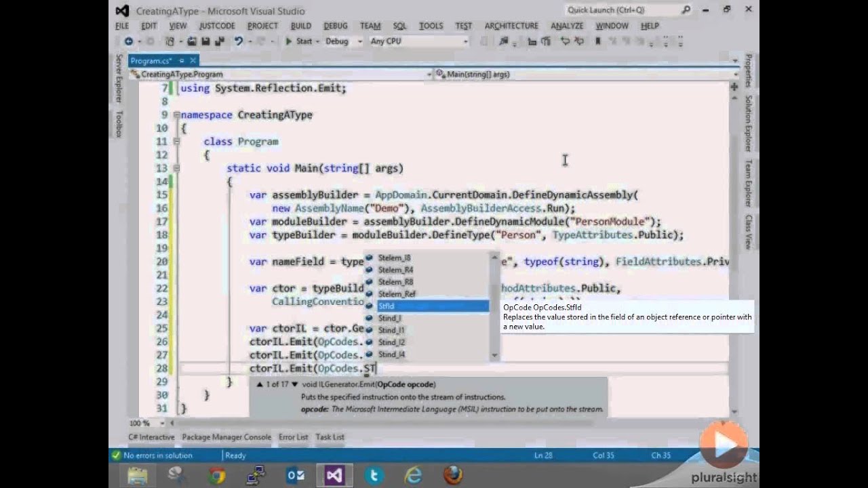The height and width of the screenshot is (488, 868).
Task: Click the Save toolbar icon
Action: pos(205,41)
